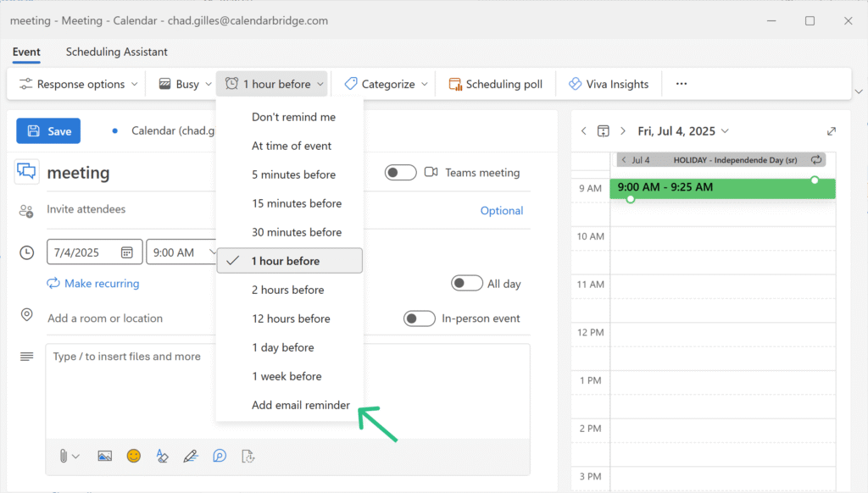Click the Save button
Viewport: 868px width, 493px height.
[48, 131]
